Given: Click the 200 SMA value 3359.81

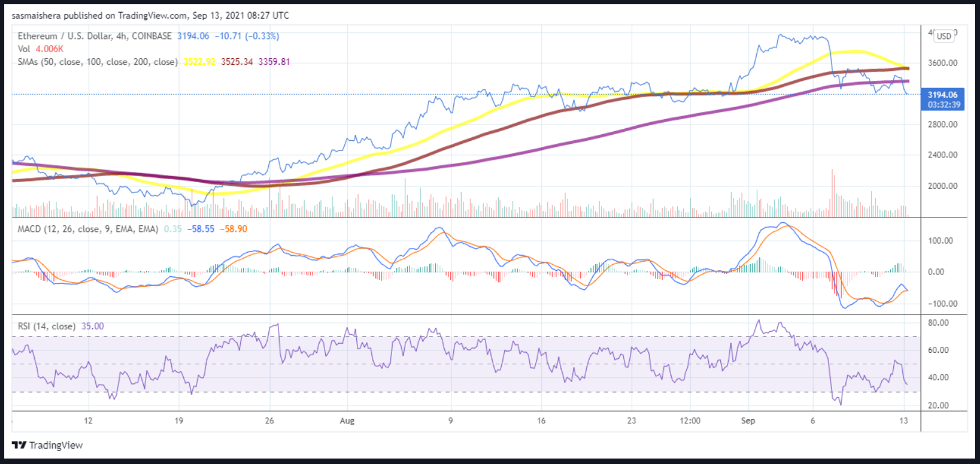Looking at the screenshot, I should pos(274,62).
